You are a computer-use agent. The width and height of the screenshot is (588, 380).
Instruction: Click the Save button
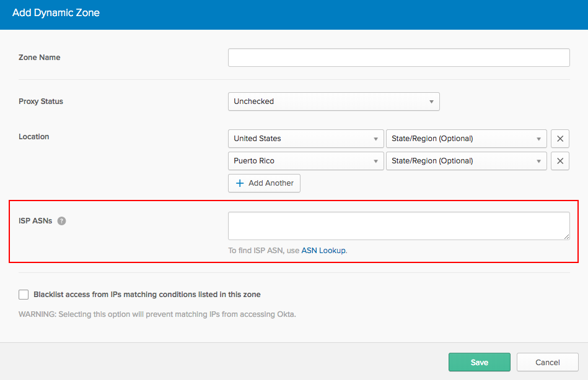point(479,362)
